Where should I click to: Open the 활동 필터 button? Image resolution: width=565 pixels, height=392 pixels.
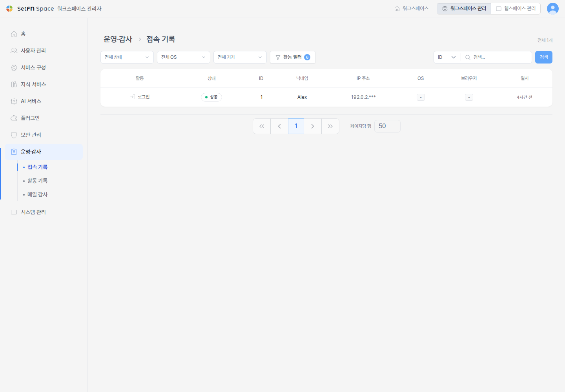[x=293, y=57]
